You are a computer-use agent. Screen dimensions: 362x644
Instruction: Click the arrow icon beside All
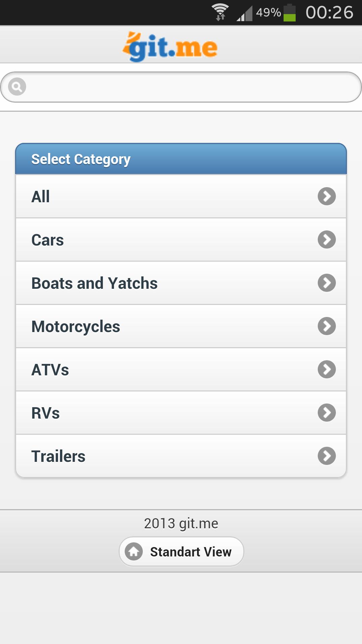327,196
